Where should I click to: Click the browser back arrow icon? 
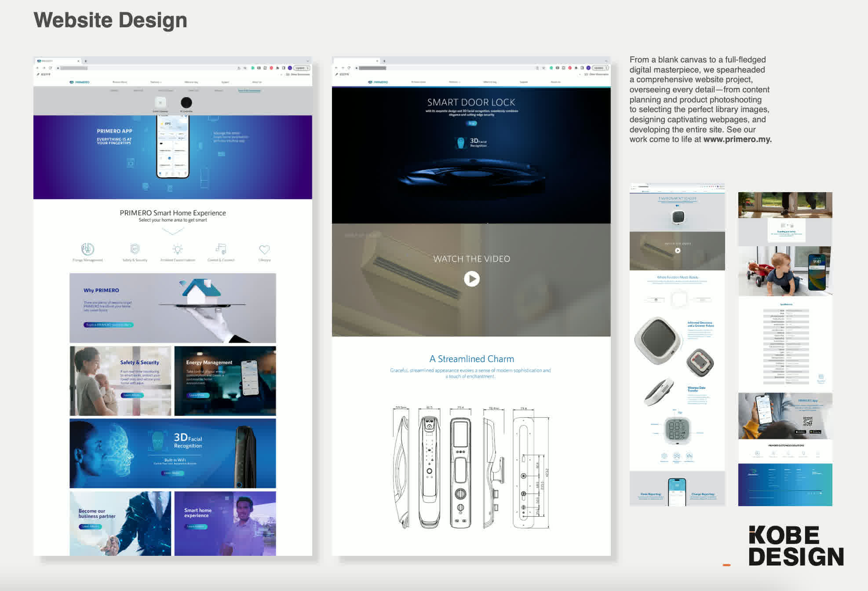click(x=38, y=67)
